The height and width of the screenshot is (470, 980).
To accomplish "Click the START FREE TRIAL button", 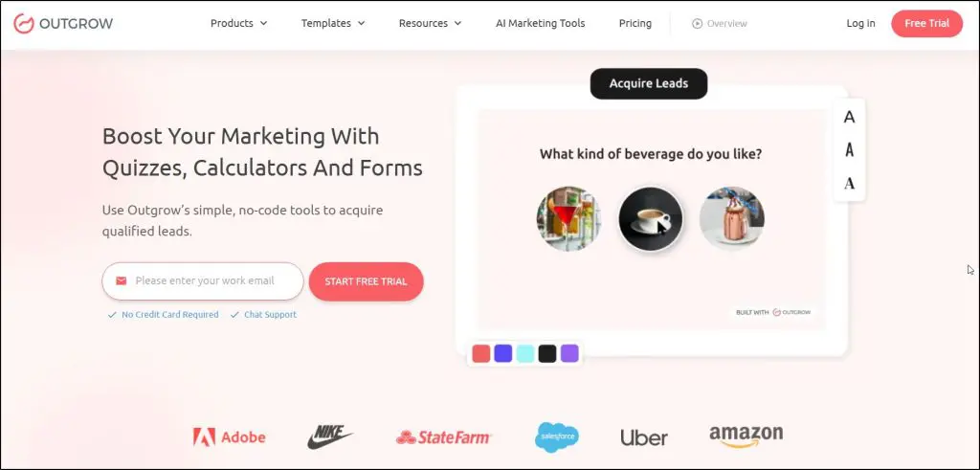I will tap(367, 281).
